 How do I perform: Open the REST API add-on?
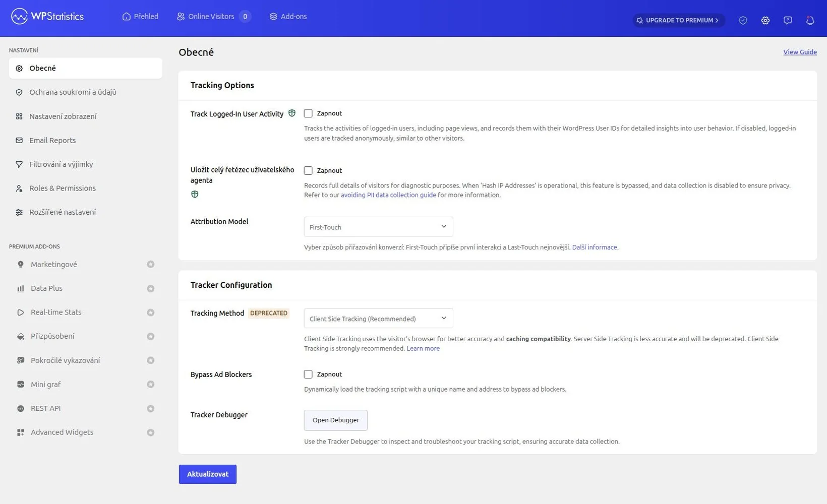(x=86, y=408)
